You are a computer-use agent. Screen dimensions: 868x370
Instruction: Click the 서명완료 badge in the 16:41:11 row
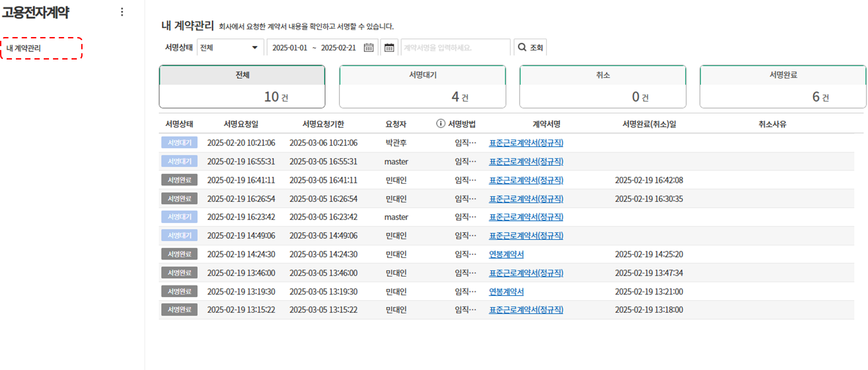179,180
